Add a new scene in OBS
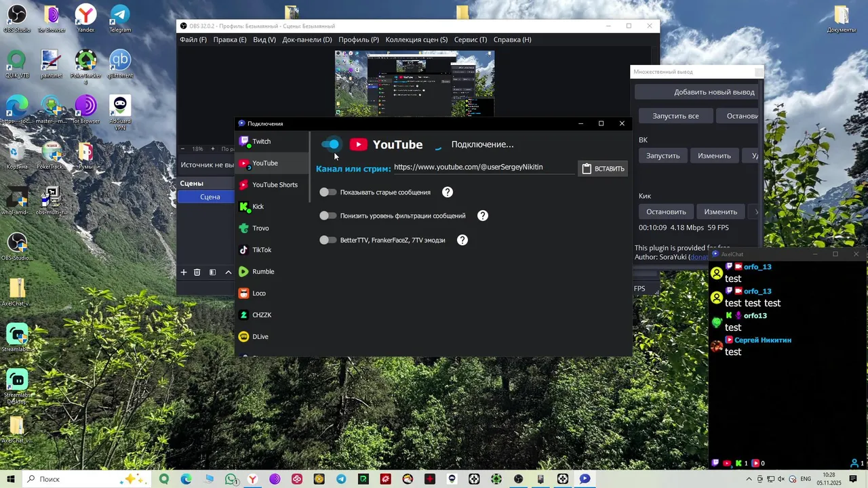The image size is (868, 488). pyautogui.click(x=183, y=272)
